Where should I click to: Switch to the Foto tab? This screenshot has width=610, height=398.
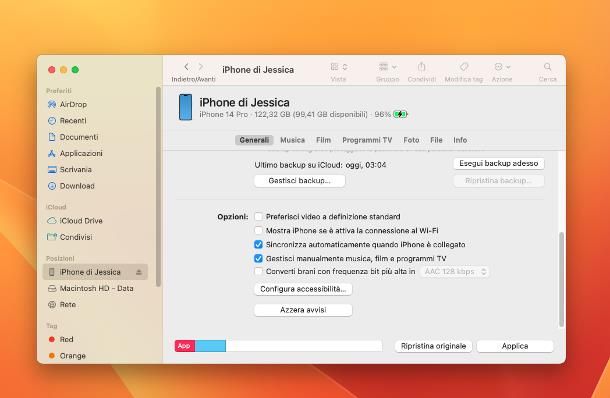411,140
